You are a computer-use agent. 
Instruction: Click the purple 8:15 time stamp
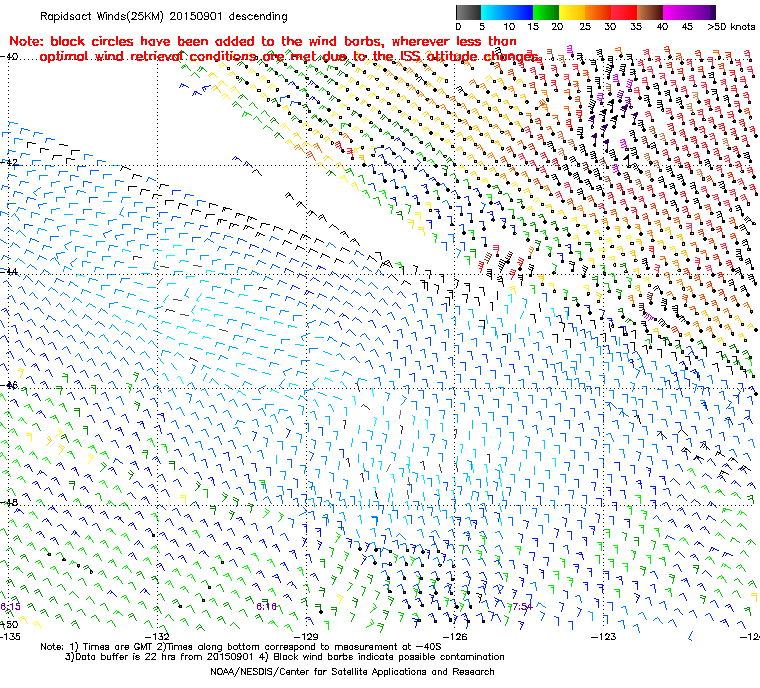coord(10,607)
